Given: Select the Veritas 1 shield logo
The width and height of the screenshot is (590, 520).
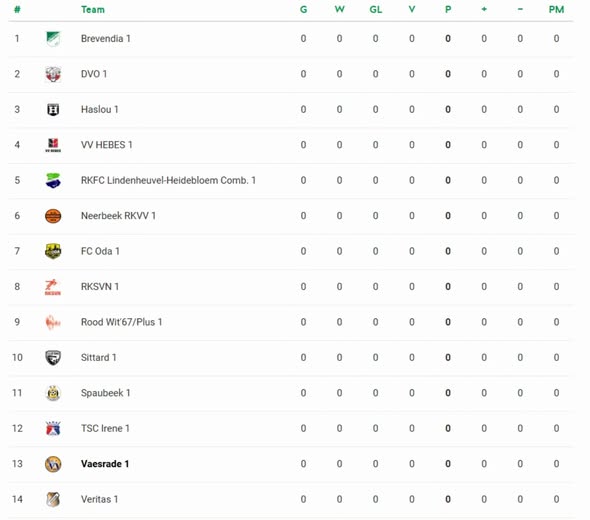Looking at the screenshot, I should pos(53,499).
